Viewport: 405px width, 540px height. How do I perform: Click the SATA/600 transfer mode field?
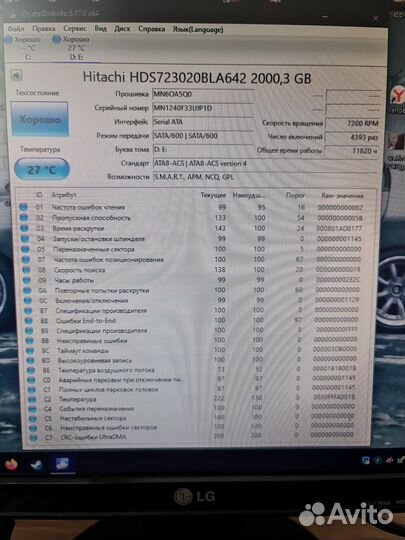203,136
